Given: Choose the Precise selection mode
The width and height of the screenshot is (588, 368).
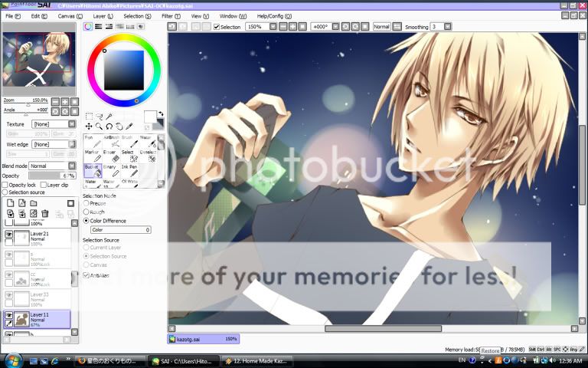Looking at the screenshot, I should [87, 203].
